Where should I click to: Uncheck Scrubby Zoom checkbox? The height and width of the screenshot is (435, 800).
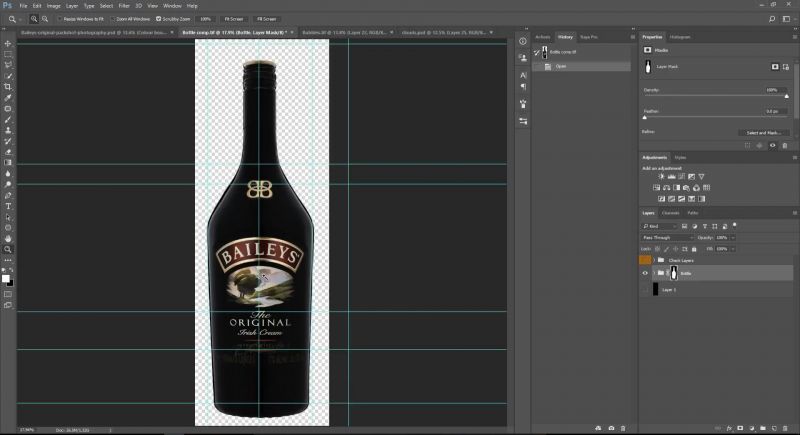tap(159, 19)
